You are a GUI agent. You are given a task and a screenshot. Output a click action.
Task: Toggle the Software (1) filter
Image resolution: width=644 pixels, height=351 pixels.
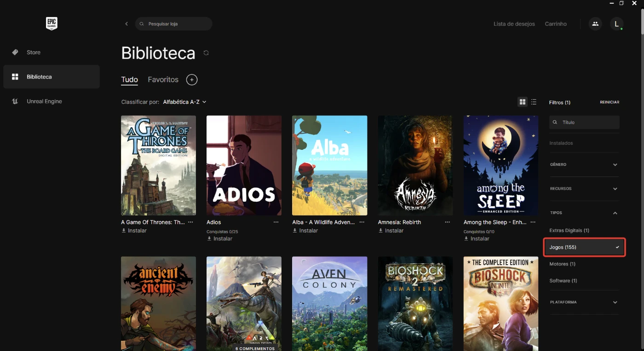[x=563, y=281]
